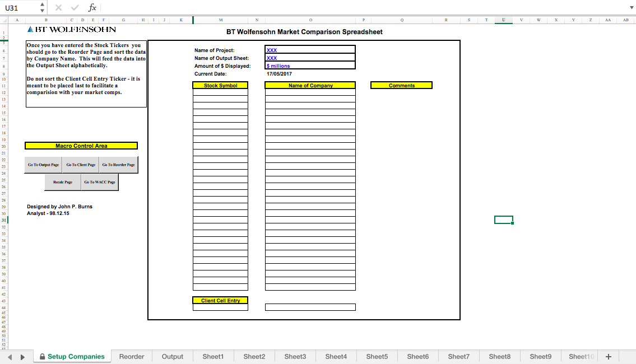Click the spreadsheet title BT Wolfensohn Market Comparison
Screen dimensions: 636x364
coord(304,32)
